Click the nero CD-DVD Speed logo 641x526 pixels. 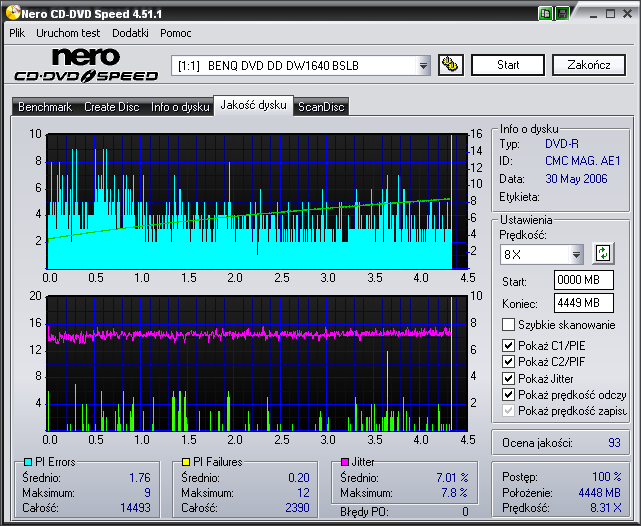pyautogui.click(x=86, y=65)
